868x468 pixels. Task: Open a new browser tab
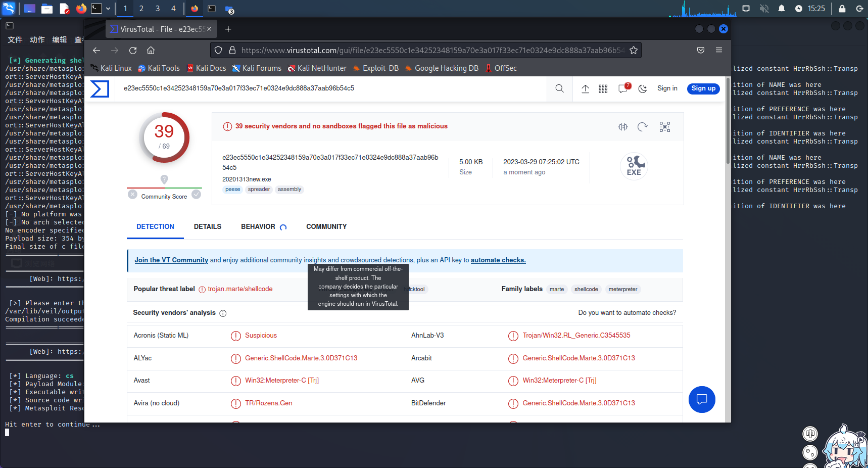[x=228, y=29]
